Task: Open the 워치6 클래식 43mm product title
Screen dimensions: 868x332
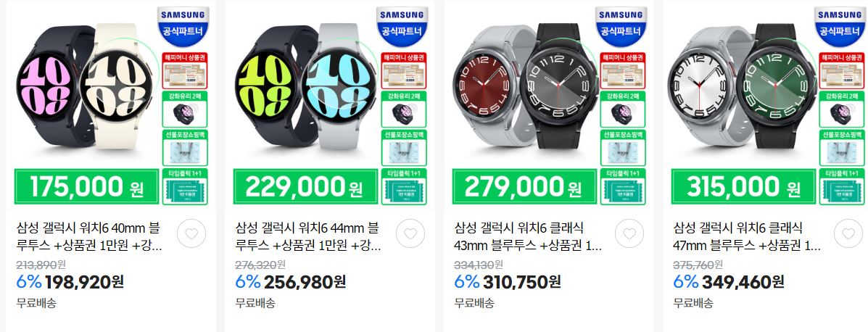Action: click(x=528, y=236)
